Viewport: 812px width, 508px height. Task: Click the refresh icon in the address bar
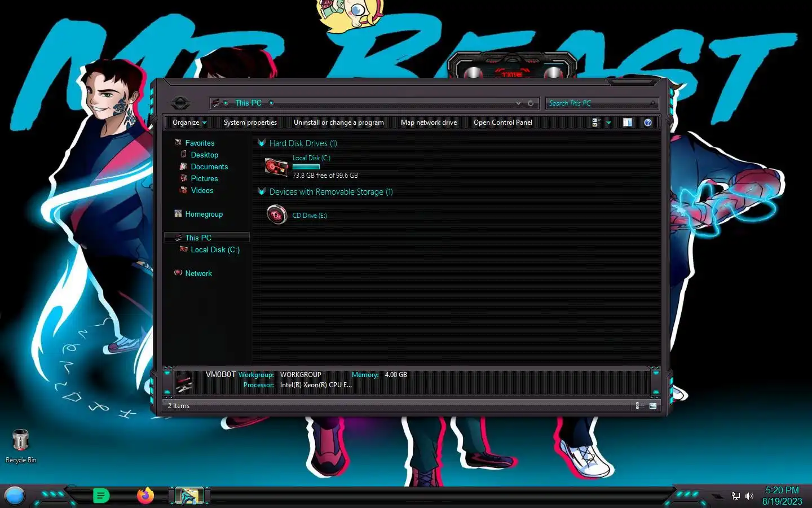pos(531,103)
